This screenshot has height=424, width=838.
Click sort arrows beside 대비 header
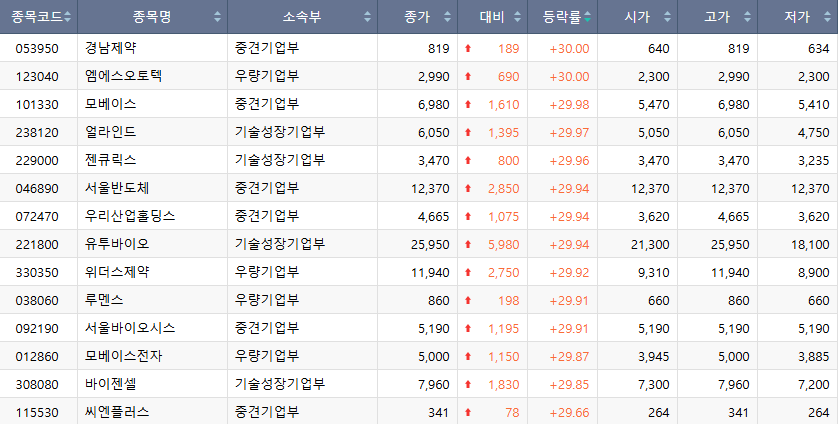click(517, 17)
